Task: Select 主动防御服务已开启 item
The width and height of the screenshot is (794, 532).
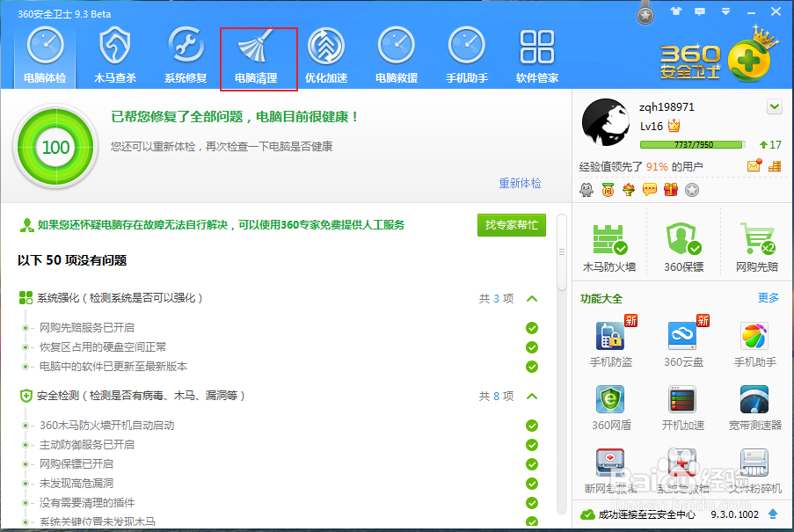Action: click(x=87, y=444)
